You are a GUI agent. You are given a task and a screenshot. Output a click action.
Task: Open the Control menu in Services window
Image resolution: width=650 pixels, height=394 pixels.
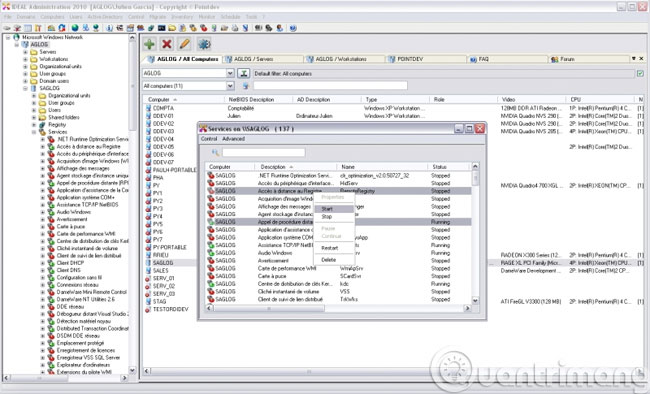pos(209,139)
